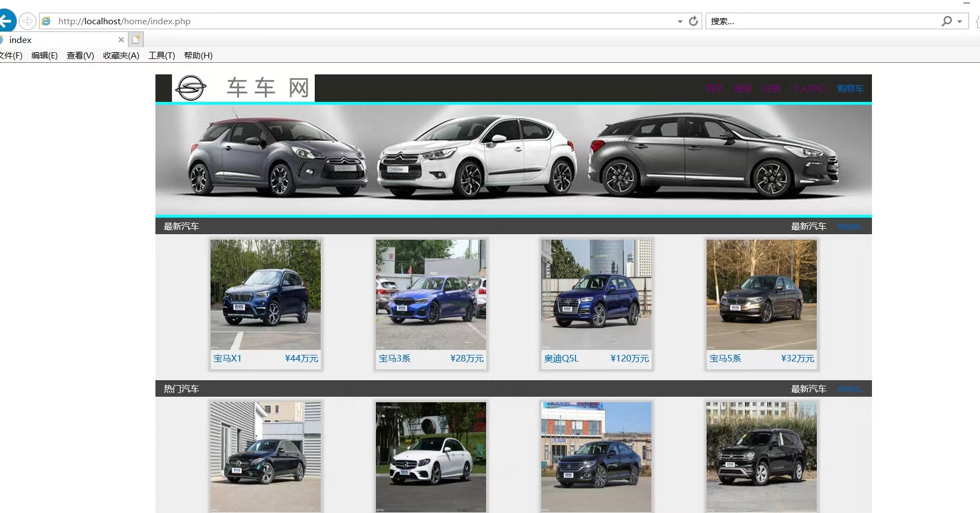This screenshot has height=513, width=980.
Task: Open the 注册 register link
Action: click(772, 88)
